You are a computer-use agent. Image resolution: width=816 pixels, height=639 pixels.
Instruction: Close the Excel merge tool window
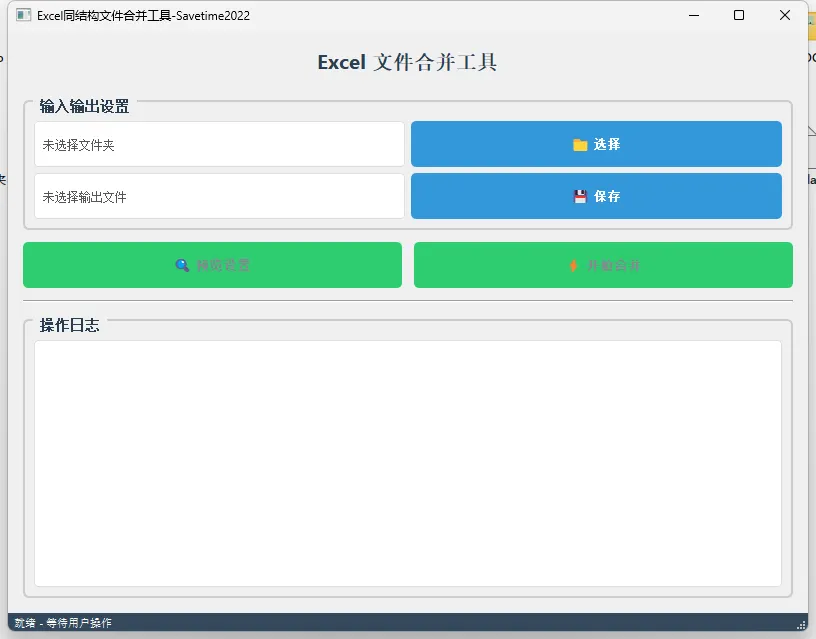[785, 15]
